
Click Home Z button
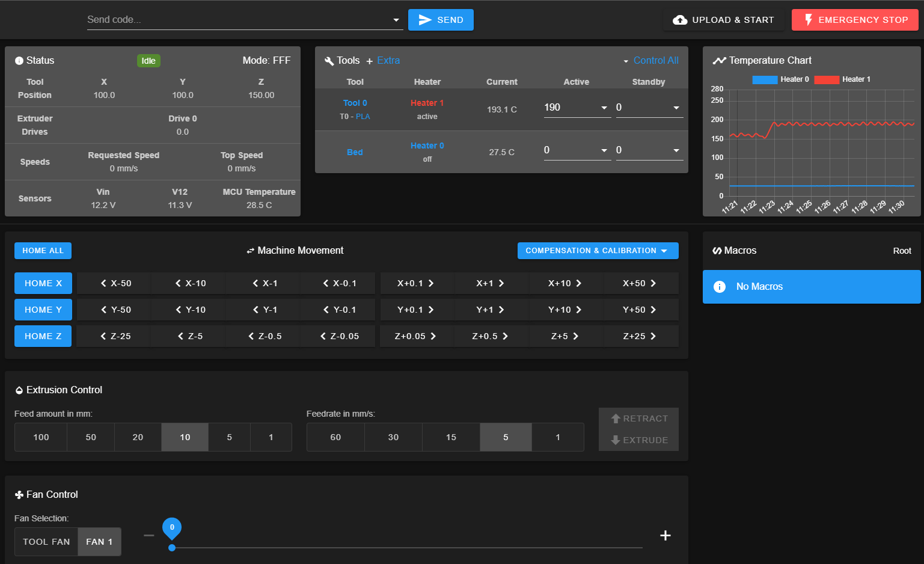click(x=43, y=336)
